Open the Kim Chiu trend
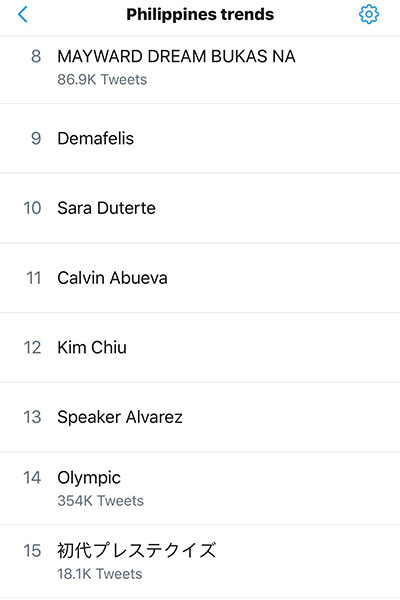 pos(200,347)
